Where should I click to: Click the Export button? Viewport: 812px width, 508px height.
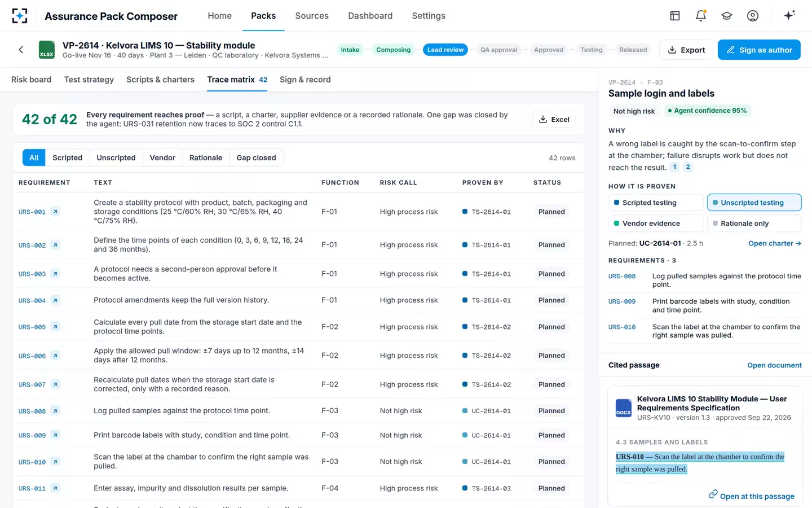pyautogui.click(x=686, y=50)
